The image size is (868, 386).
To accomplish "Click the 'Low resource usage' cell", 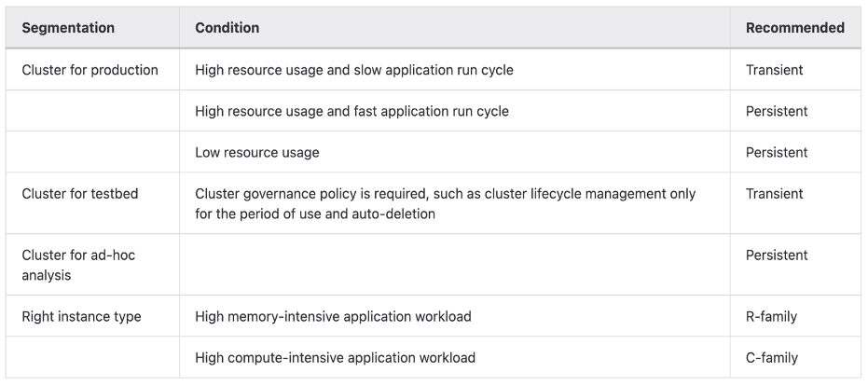I will coord(257,152).
